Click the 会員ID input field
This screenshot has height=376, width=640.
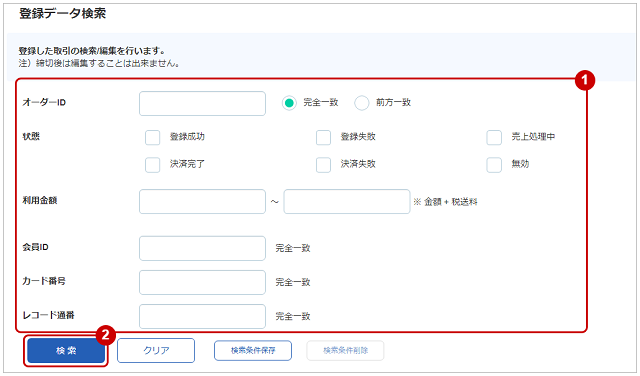(202, 248)
